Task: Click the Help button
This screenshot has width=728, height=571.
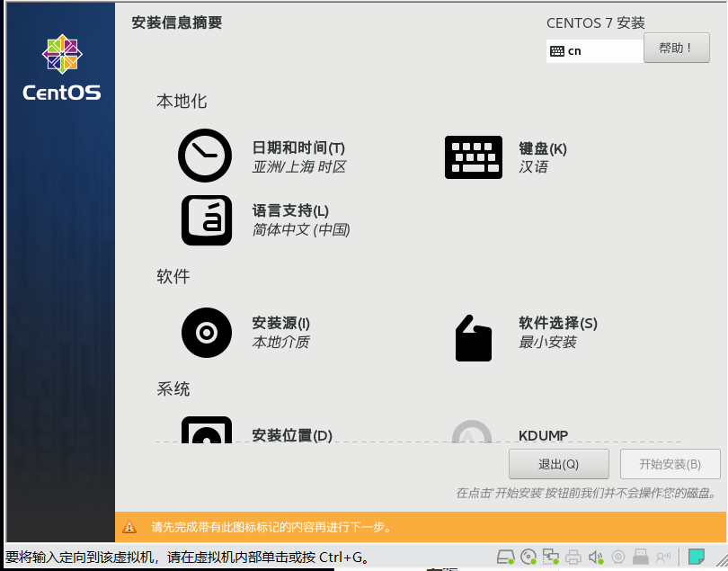Action: [x=677, y=48]
